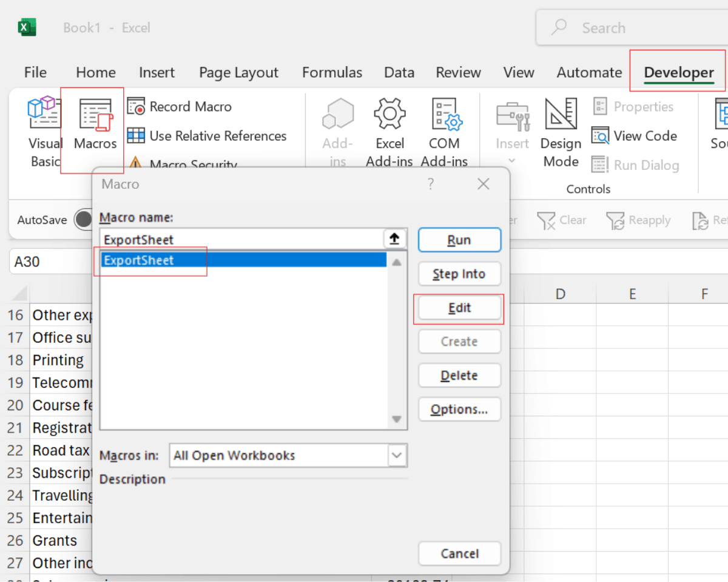Viewport: 728px width, 582px height.
Task: Select row 24 header
Action: coord(15,495)
